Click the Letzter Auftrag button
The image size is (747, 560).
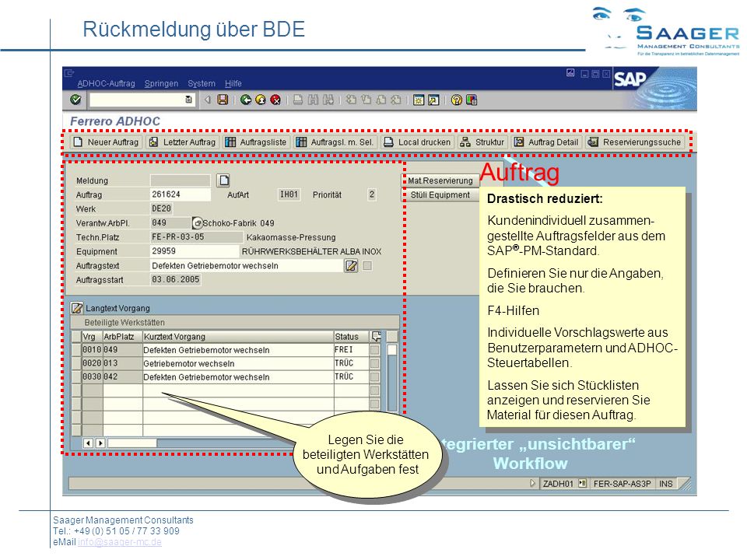(x=182, y=142)
